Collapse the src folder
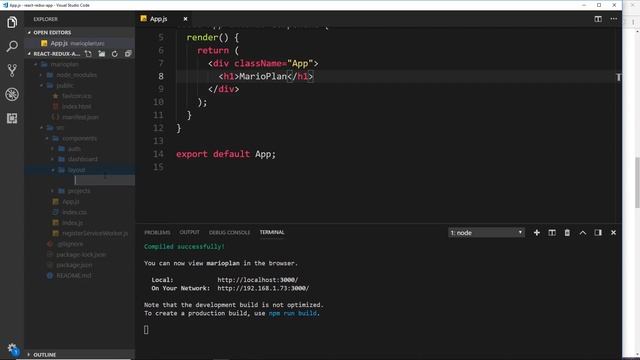 (x=80, y=128)
